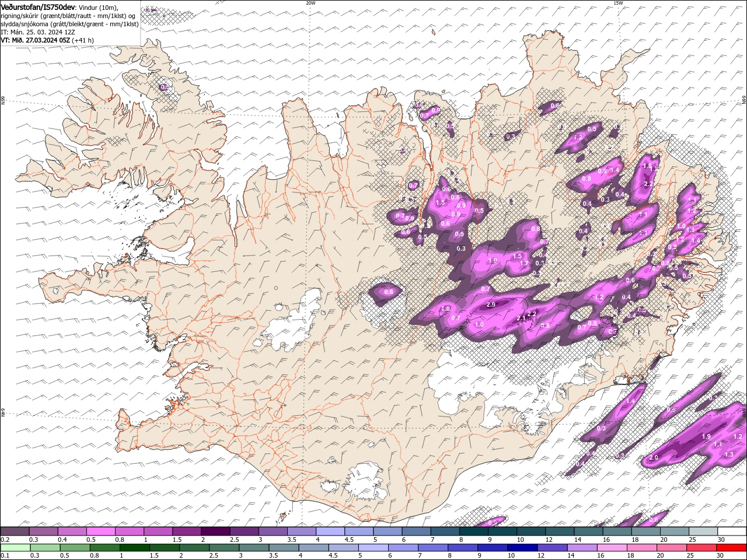Image resolution: width=747 pixels, height=560 pixels.
Task: Click the '15W' longitude label
Action: click(618, 3)
